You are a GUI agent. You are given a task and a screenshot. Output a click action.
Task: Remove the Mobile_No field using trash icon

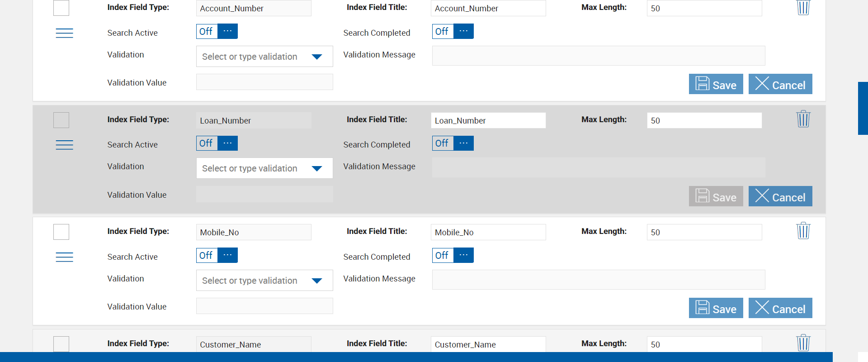pyautogui.click(x=803, y=231)
